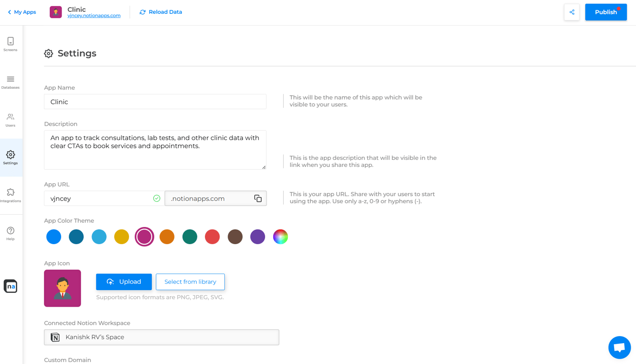The height and width of the screenshot is (364, 636).
Task: Click the green URL valid checkmark
Action: (157, 199)
